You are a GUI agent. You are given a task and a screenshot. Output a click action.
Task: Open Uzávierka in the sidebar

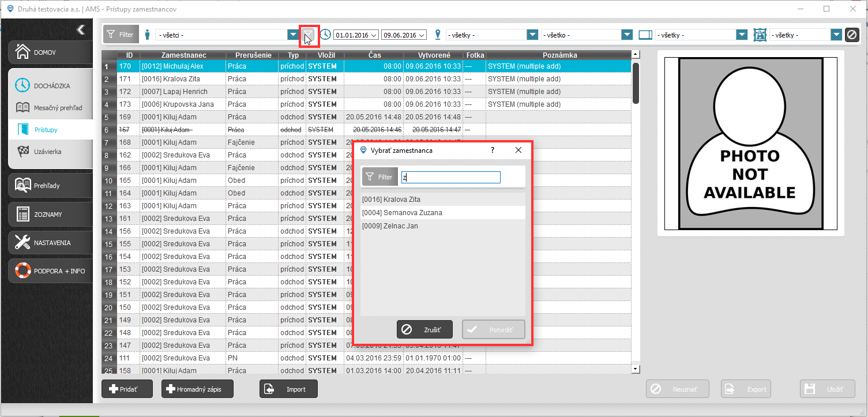click(x=50, y=152)
